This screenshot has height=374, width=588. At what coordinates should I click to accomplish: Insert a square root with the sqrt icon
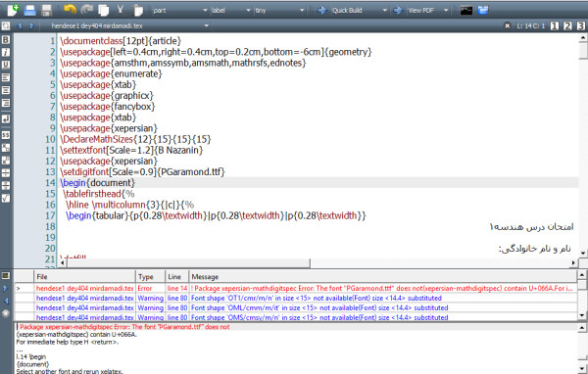coord(6,198)
